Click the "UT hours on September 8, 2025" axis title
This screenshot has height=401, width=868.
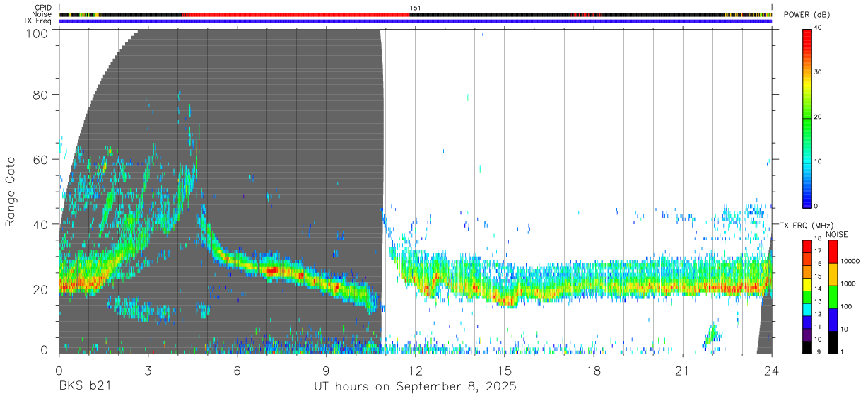(x=415, y=388)
